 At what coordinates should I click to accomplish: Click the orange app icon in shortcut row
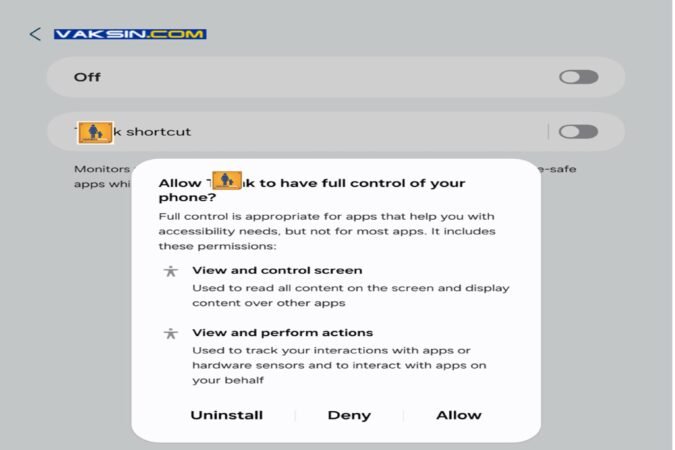(x=95, y=132)
